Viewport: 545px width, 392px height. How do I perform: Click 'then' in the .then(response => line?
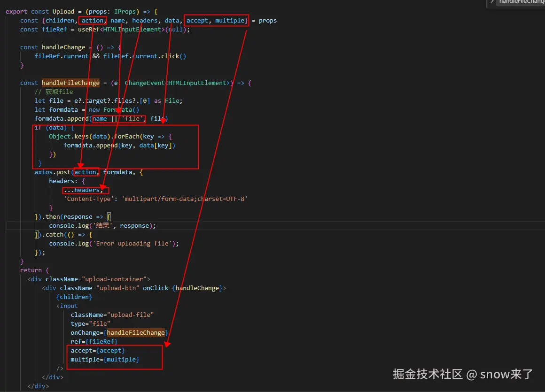53,217
